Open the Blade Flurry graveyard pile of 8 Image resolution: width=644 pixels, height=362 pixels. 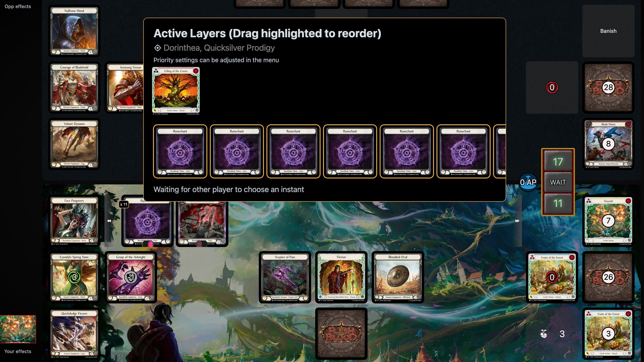tap(608, 144)
